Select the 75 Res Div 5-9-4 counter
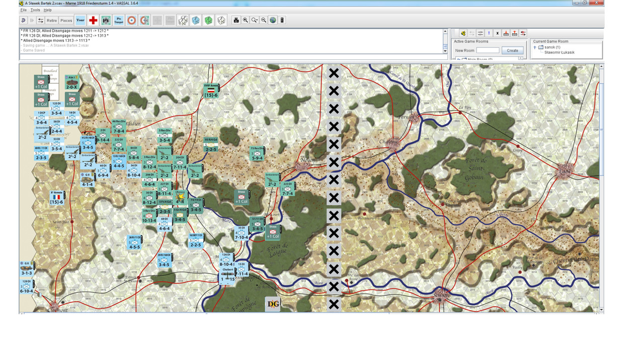The height and width of the screenshot is (349, 644). (x=257, y=154)
